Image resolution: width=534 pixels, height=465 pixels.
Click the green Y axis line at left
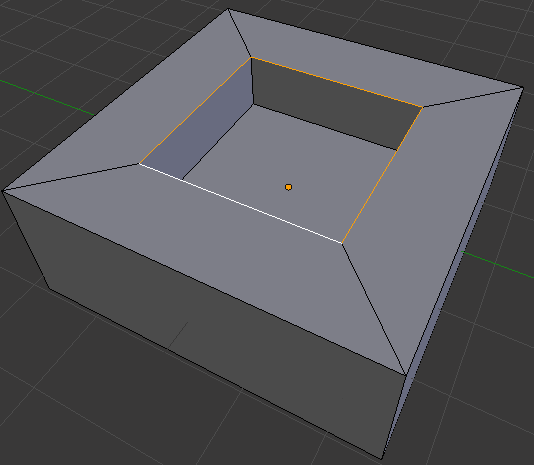(47, 97)
